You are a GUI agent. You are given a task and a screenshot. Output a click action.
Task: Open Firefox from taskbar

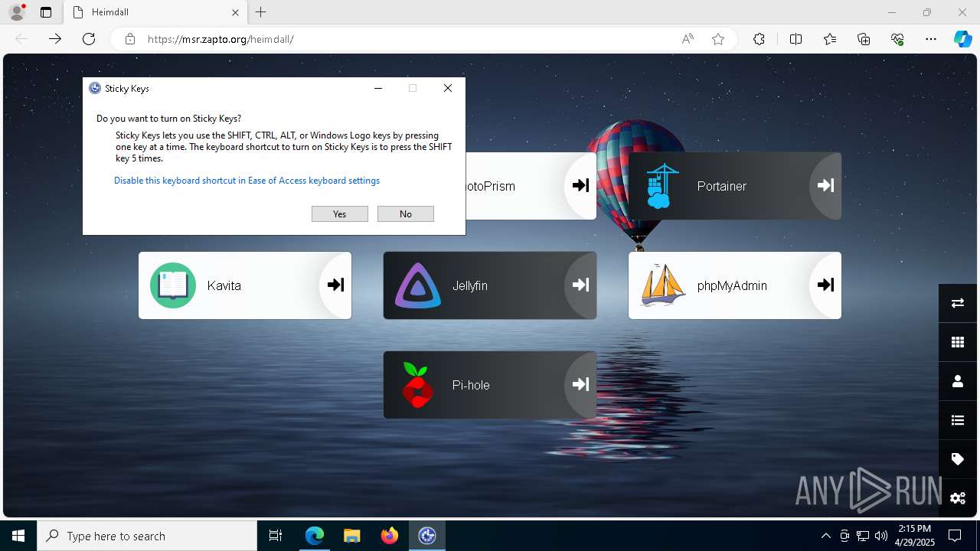[x=390, y=536]
